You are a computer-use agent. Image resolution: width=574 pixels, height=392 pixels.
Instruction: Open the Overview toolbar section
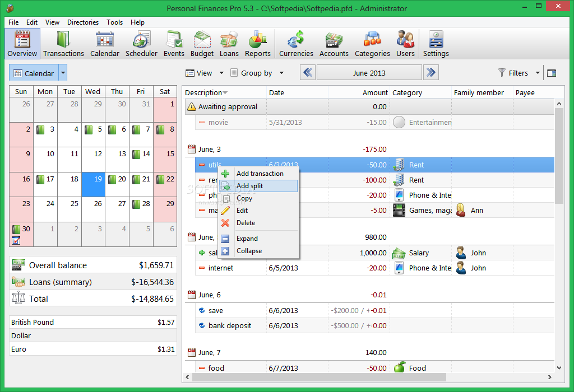point(22,44)
